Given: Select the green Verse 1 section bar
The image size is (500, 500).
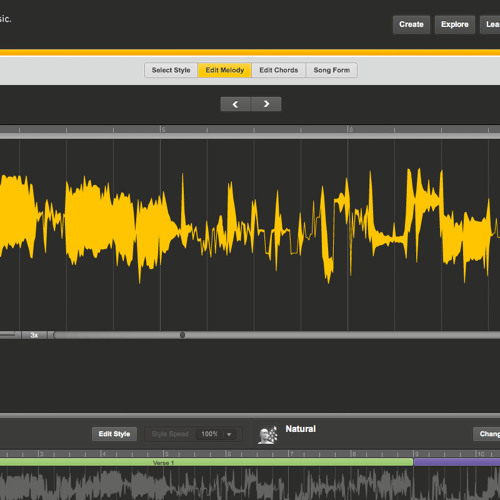Looking at the screenshot, I should 206,462.
